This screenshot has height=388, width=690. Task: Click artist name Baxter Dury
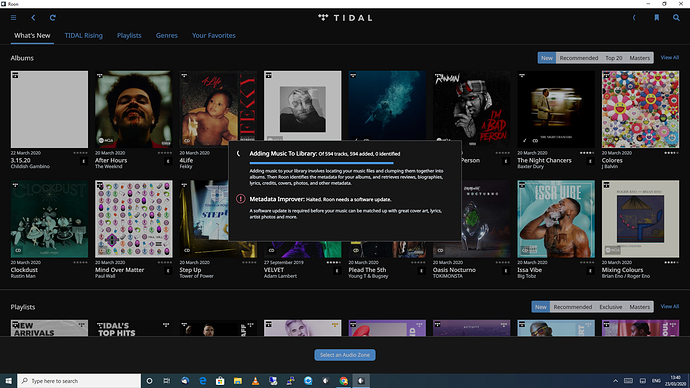[x=530, y=167]
